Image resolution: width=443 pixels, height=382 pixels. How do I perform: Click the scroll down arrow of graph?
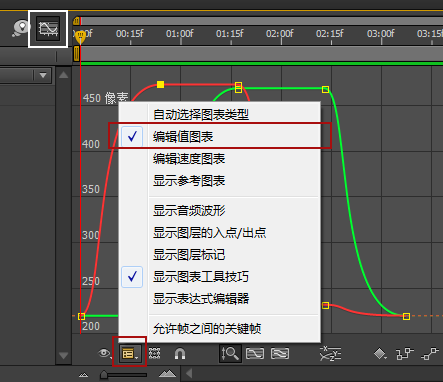click(x=63, y=355)
